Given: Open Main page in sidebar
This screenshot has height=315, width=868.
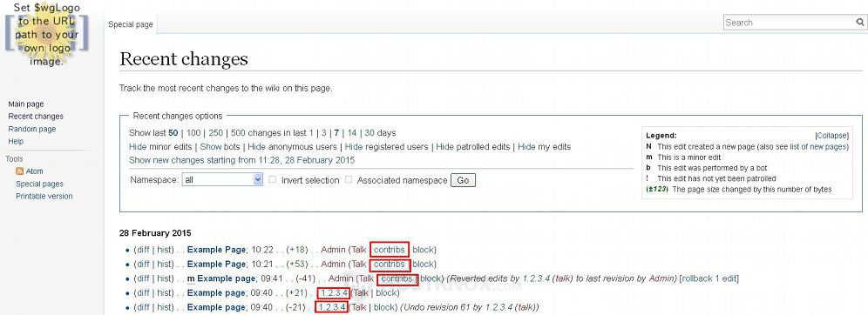Looking at the screenshot, I should [x=26, y=104].
